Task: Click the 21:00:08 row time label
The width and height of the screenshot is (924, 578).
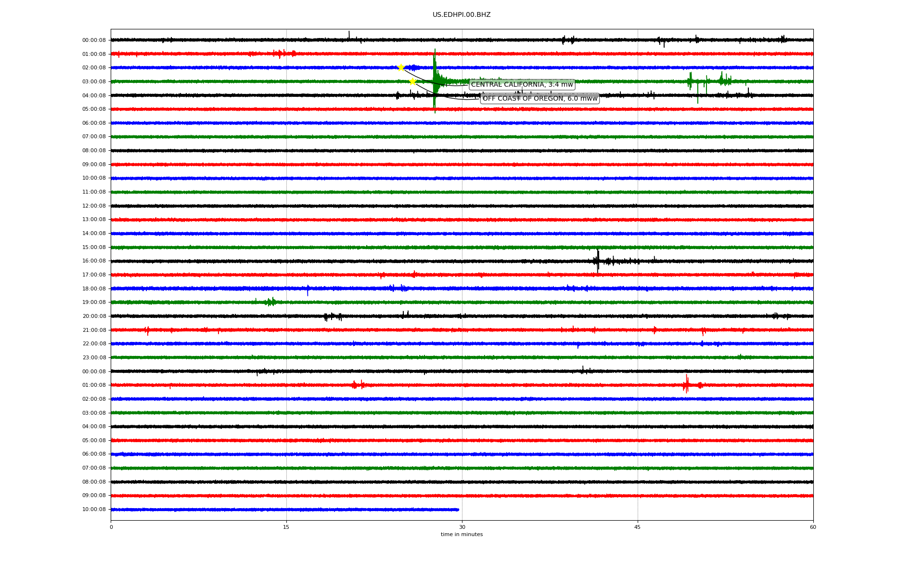Action: [94, 330]
